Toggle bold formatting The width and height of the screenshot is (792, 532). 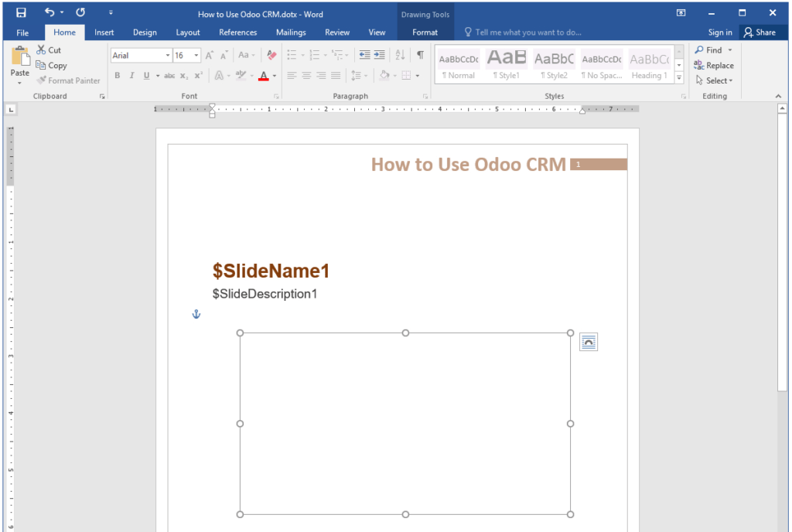[118, 76]
